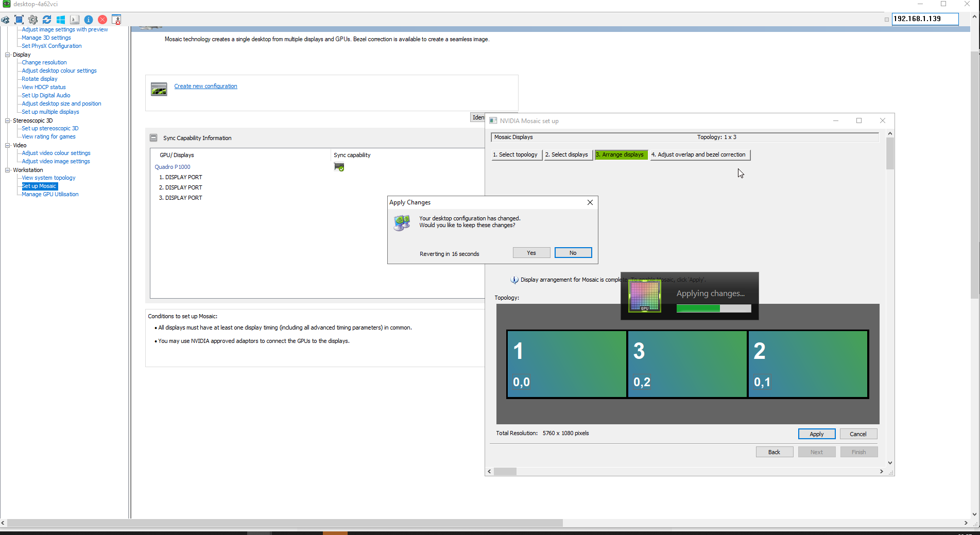Image resolution: width=980 pixels, height=535 pixels.
Task: Select Set up Mosaic in the tree
Action: [40, 186]
